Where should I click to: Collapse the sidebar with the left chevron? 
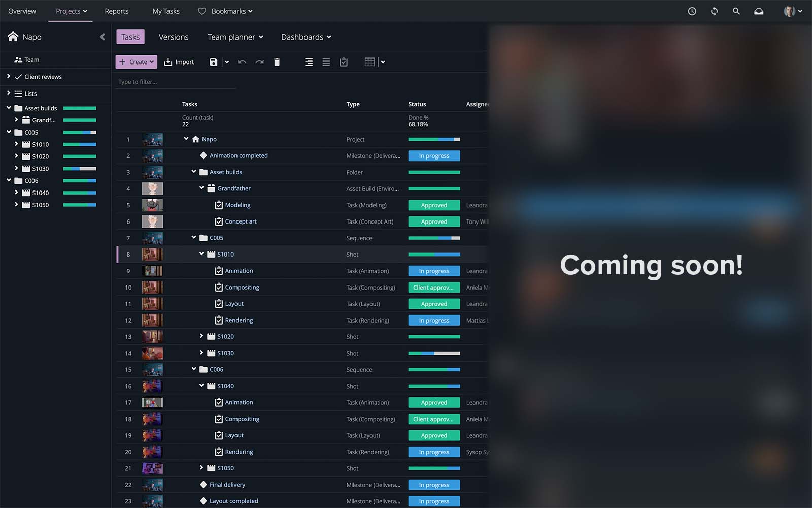(x=103, y=37)
